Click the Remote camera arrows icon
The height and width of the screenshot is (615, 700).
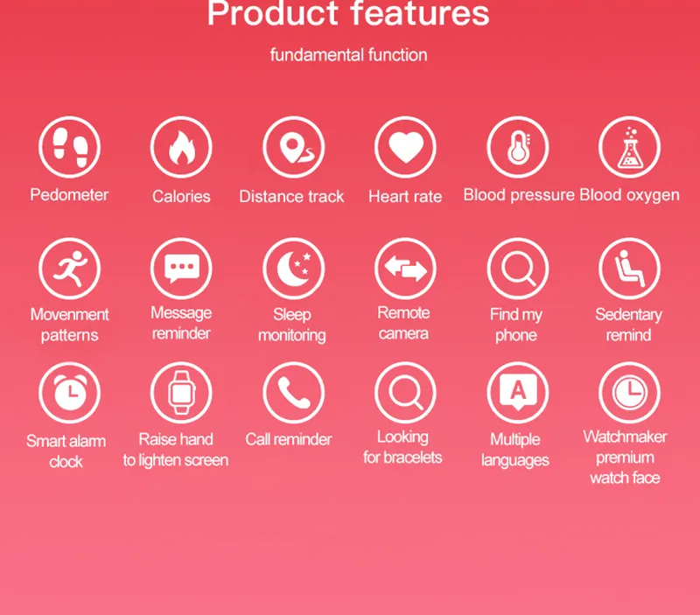405,269
